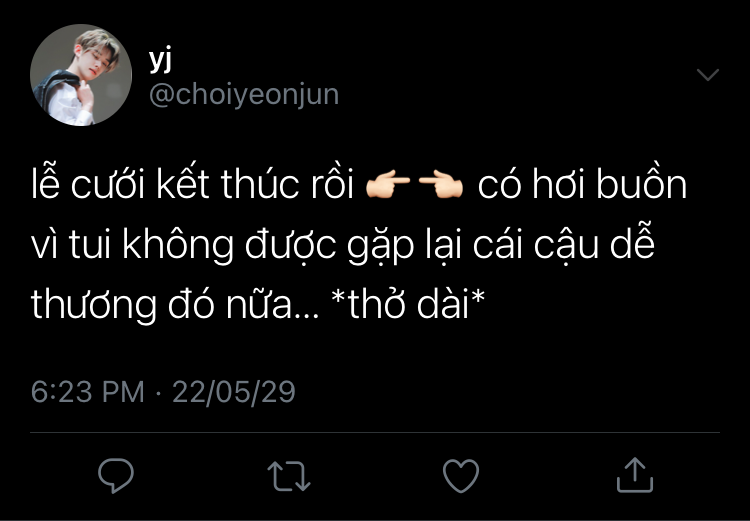Screen dimensions: 750x521
Task: Click the right-pointing finger emoji
Action: click(x=388, y=186)
